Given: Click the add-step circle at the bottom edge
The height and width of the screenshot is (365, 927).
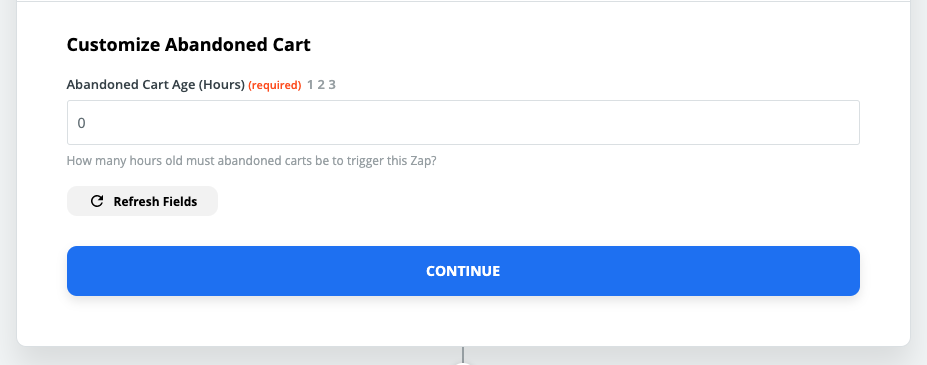Looking at the screenshot, I should 463,363.
